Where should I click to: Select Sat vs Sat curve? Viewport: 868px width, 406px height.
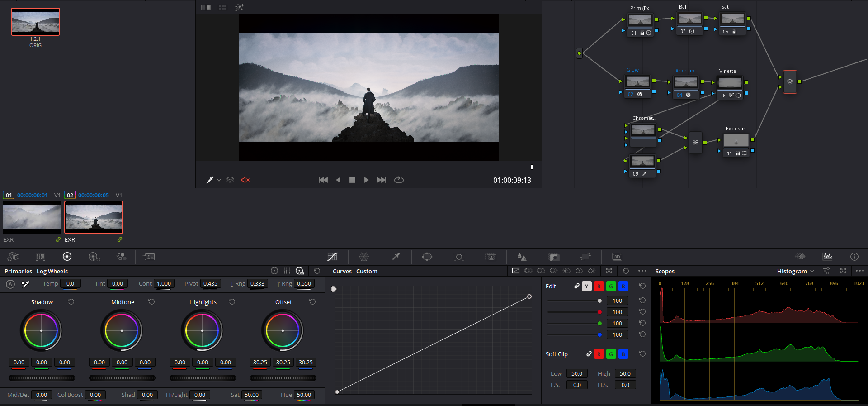pyautogui.click(x=579, y=271)
